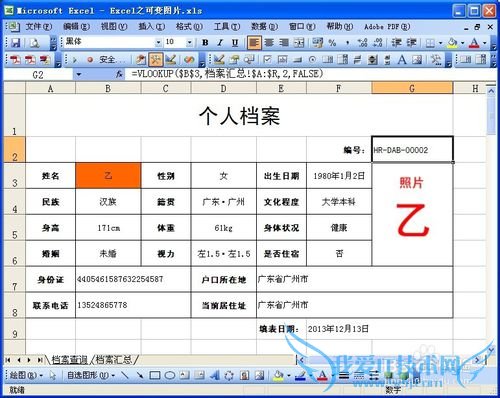
Task: Click the Decrease Decimal icon
Action: pos(378,43)
